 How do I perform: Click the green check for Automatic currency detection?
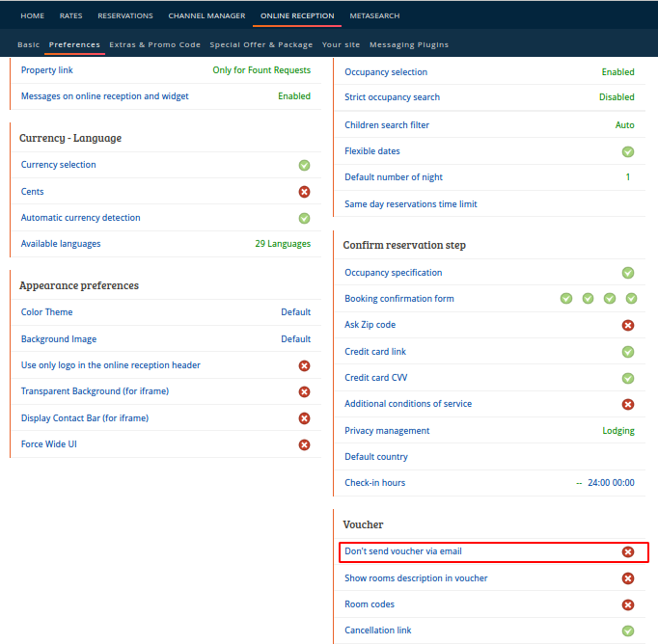(304, 218)
